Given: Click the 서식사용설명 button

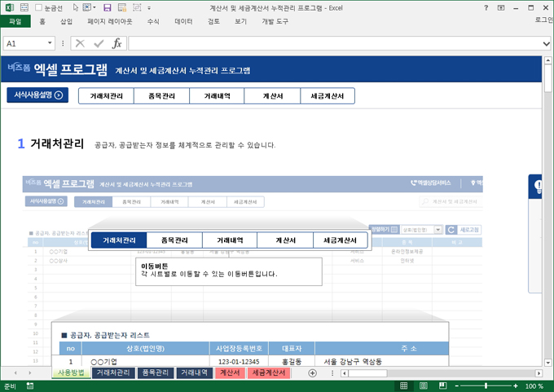Looking at the screenshot, I should pyautogui.click(x=37, y=95).
